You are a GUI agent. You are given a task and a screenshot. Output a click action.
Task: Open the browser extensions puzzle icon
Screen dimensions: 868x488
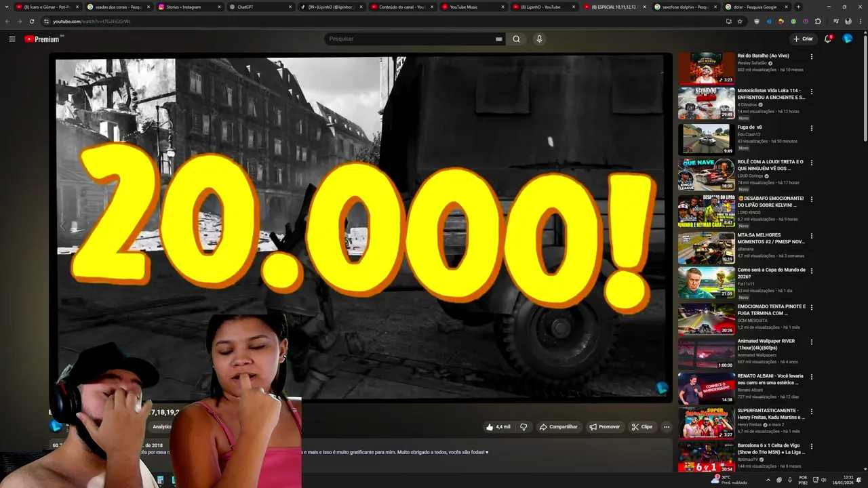[818, 21]
